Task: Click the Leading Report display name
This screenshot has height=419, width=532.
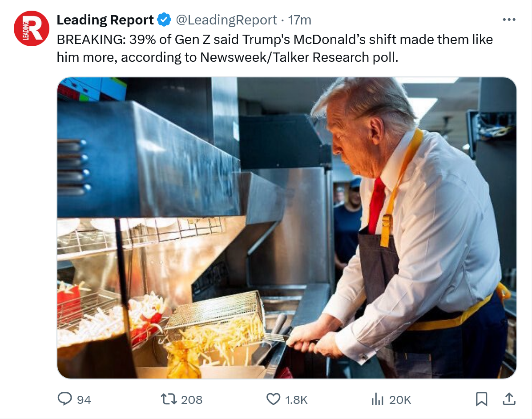Action: point(105,20)
